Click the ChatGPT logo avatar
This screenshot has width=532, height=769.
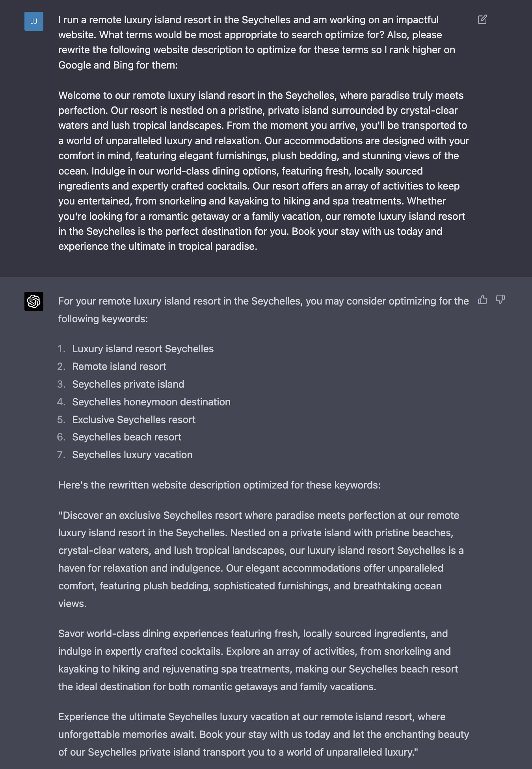34,301
